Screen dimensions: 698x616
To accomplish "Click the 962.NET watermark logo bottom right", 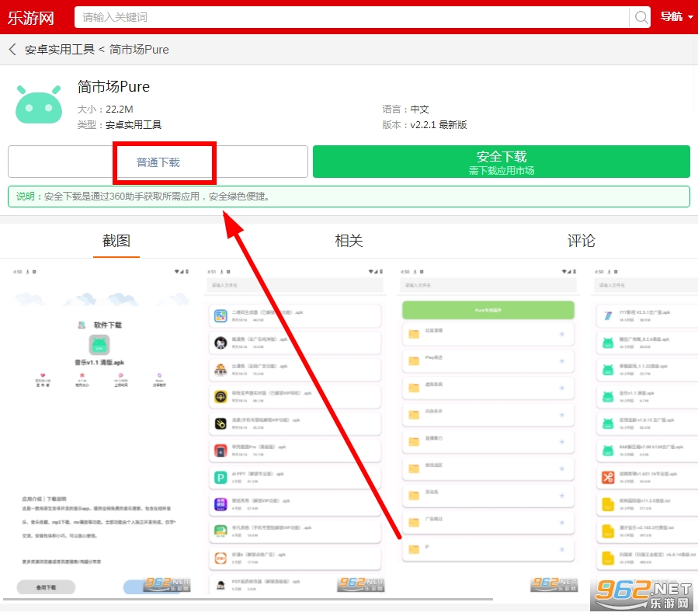I will pyautogui.click(x=641, y=594).
